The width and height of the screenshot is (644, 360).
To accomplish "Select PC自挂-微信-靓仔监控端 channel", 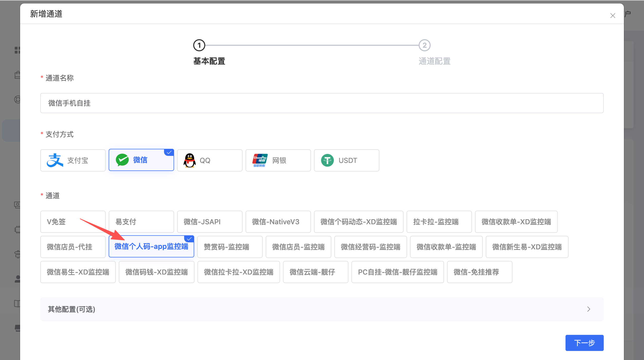I will tap(398, 272).
